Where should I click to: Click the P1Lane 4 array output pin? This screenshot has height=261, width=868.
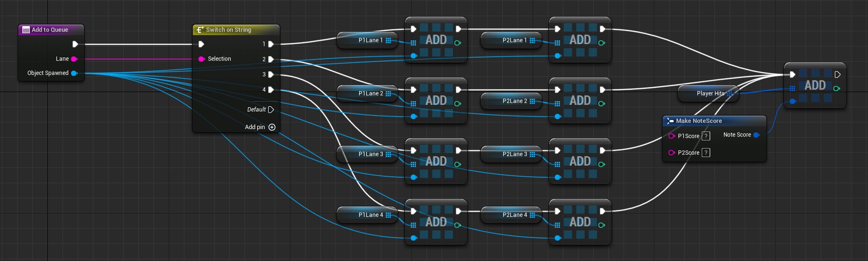pos(389,215)
